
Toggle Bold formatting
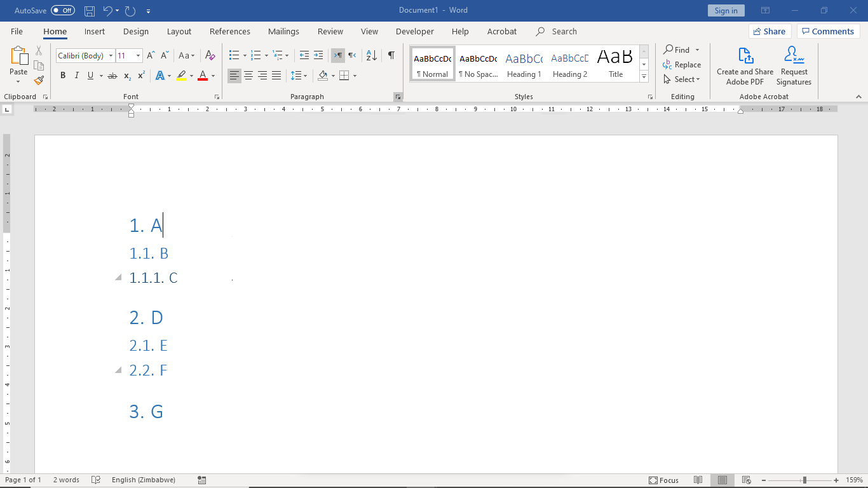[x=63, y=76]
